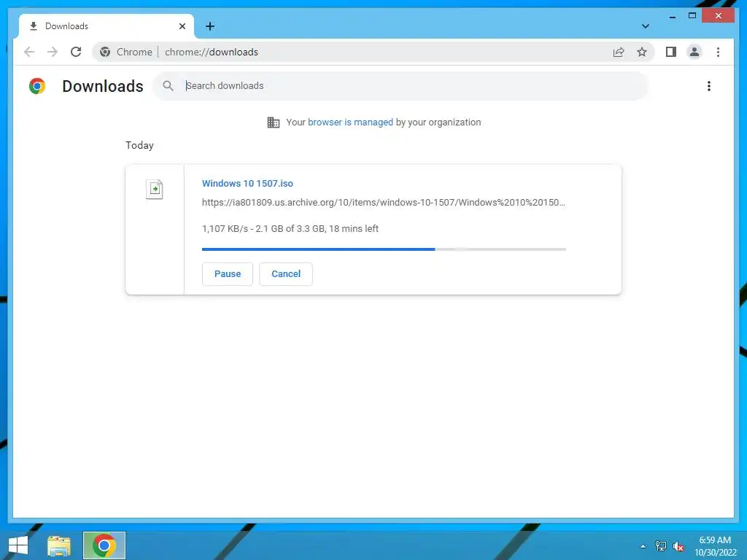Click the search magnifier icon
Viewport: 747px width, 560px height.
click(168, 86)
